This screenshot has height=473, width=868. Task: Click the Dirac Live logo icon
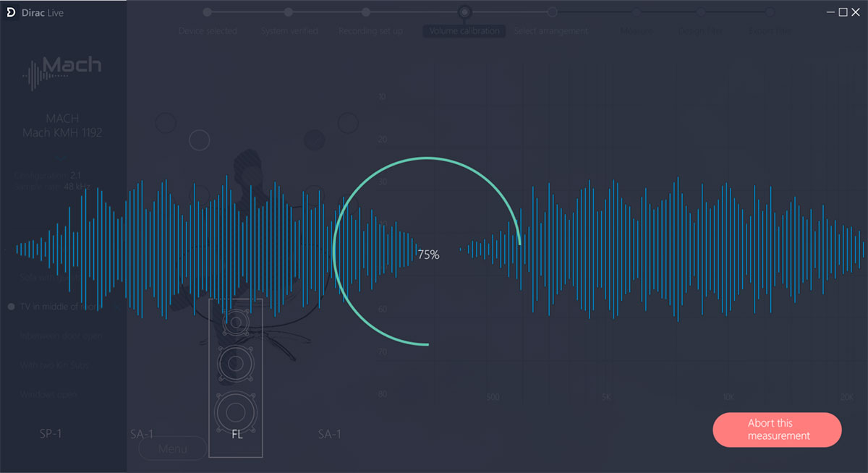[11, 12]
